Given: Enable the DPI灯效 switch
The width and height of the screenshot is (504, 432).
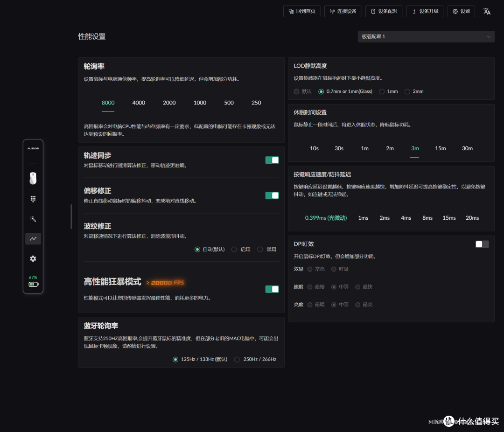Looking at the screenshot, I should click(482, 244).
